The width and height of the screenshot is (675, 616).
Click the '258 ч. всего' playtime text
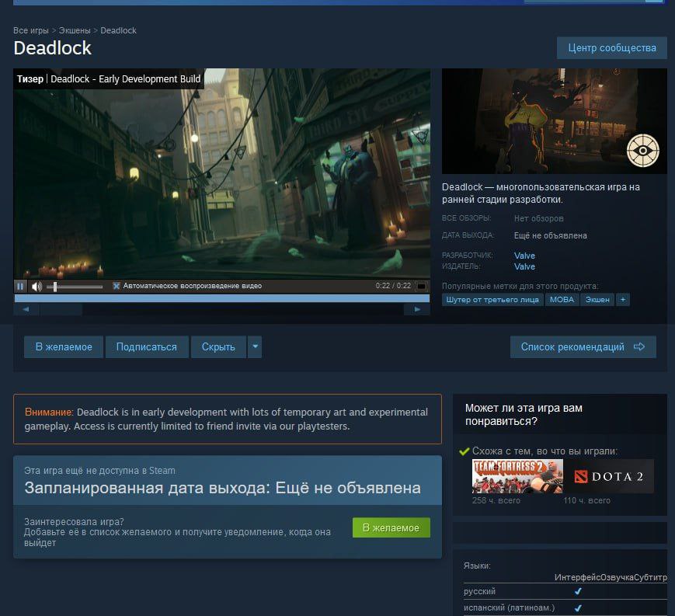click(x=496, y=500)
